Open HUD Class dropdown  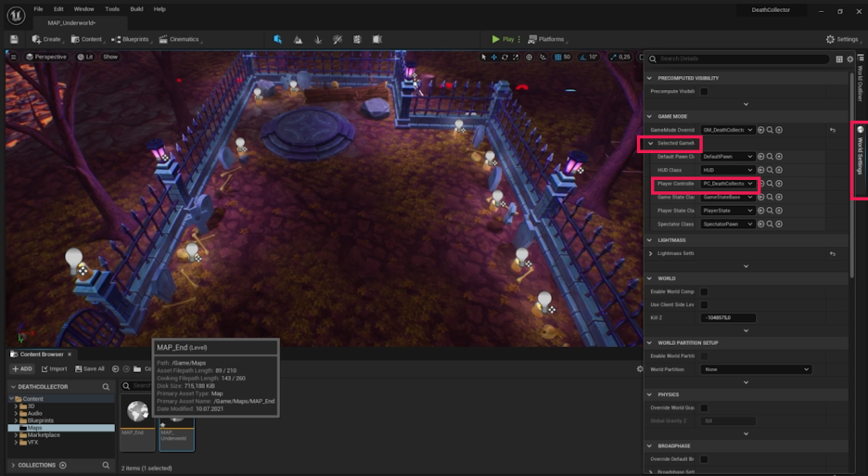point(727,170)
